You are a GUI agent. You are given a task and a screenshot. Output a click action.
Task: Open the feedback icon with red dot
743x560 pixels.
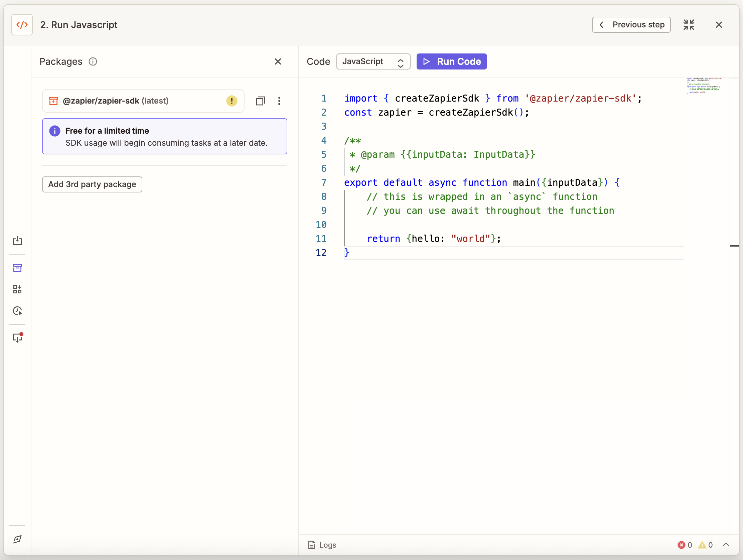[x=17, y=337]
